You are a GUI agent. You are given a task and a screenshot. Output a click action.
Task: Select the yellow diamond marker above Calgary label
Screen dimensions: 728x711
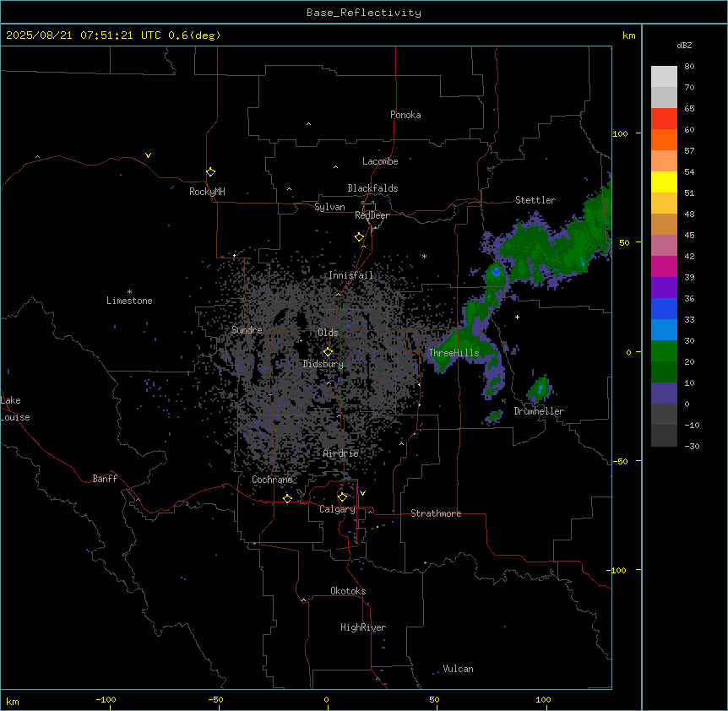[x=342, y=497]
